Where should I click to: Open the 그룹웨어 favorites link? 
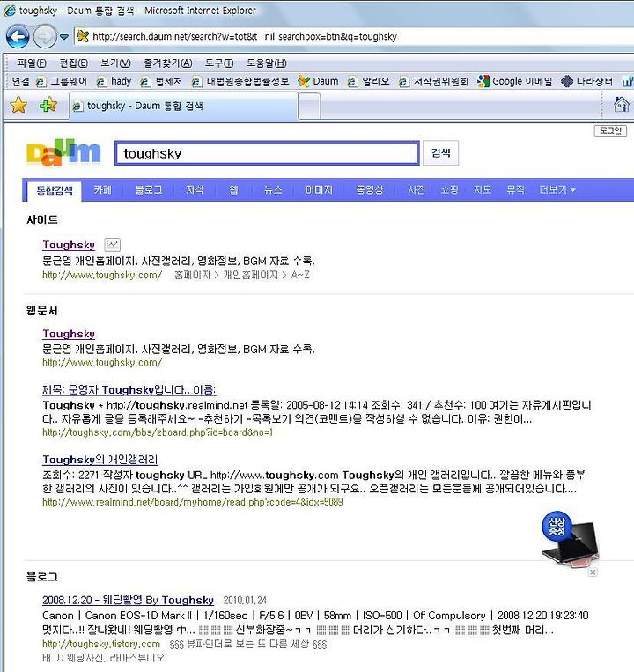coord(62,81)
